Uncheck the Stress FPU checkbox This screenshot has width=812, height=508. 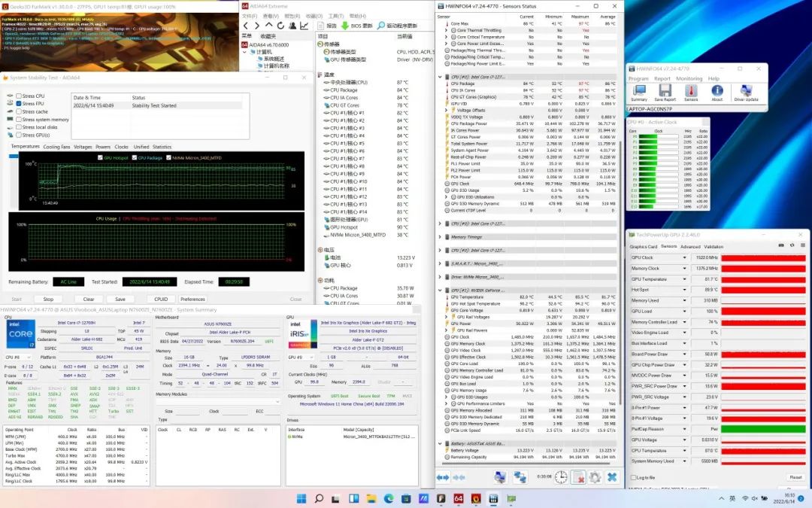tap(19, 104)
